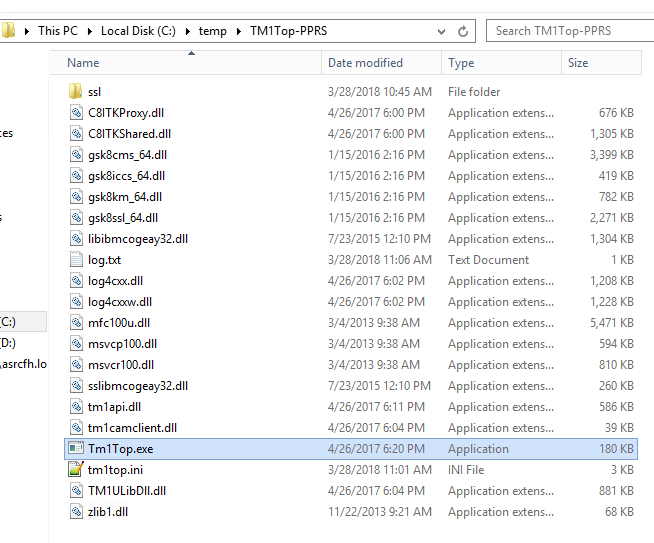The width and height of the screenshot is (654, 543).
Task: Click the msvcr100.dll file icon
Action: (76, 365)
